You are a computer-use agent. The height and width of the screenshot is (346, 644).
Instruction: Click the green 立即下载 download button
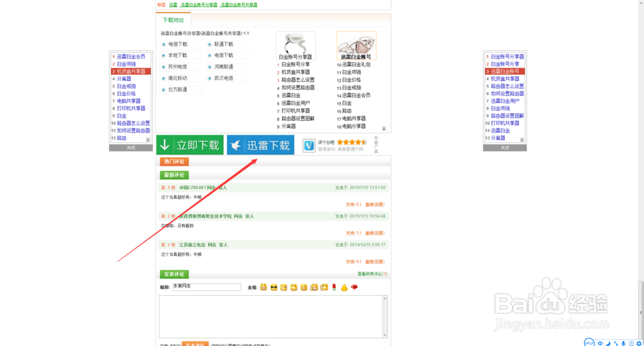190,145
